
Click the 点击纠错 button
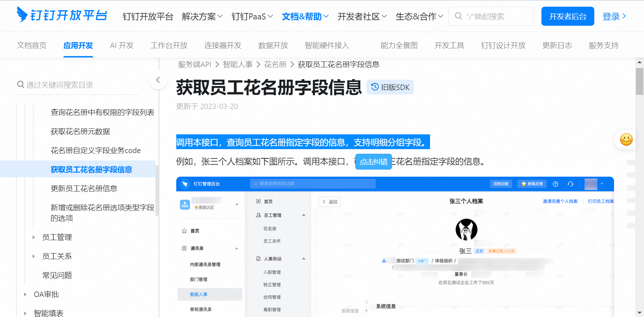point(373,161)
